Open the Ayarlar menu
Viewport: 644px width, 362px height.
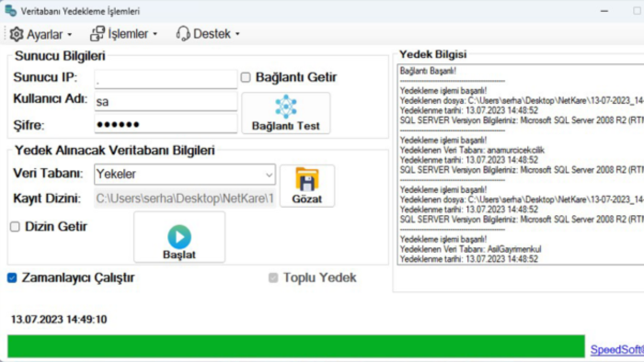point(41,34)
